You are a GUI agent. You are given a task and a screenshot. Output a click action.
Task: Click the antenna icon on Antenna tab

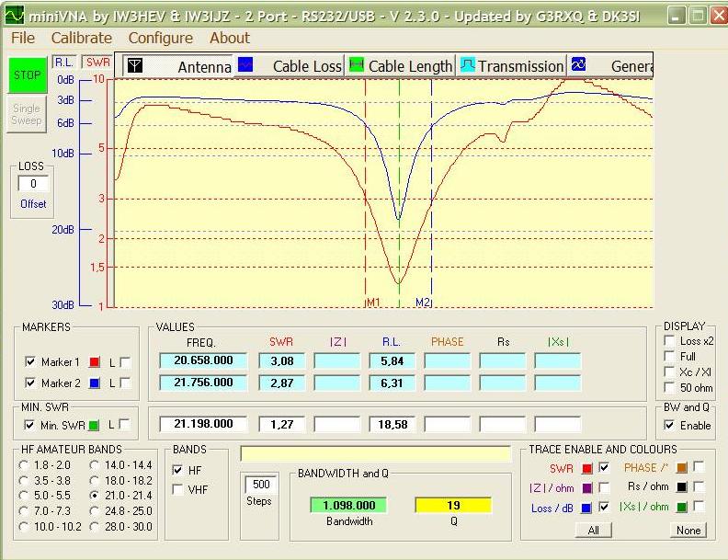click(x=135, y=66)
